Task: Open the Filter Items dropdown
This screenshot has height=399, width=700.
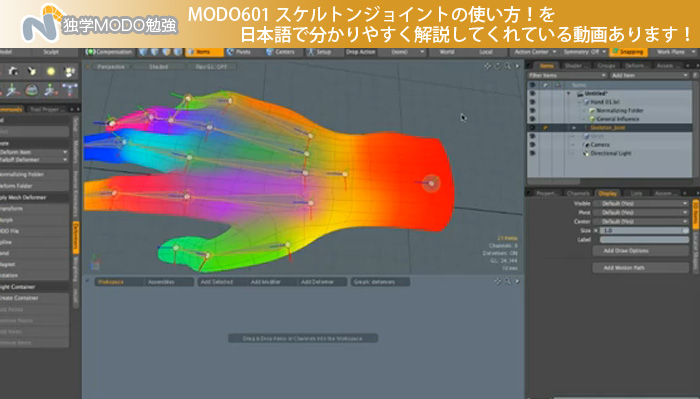Action: point(567,76)
